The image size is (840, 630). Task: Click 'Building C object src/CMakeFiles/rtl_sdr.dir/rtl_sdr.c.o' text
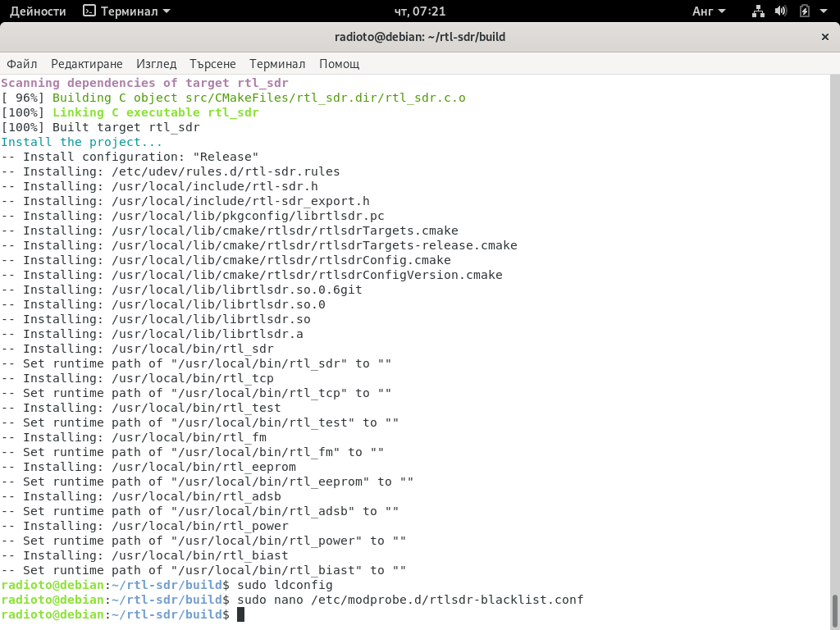coord(259,98)
